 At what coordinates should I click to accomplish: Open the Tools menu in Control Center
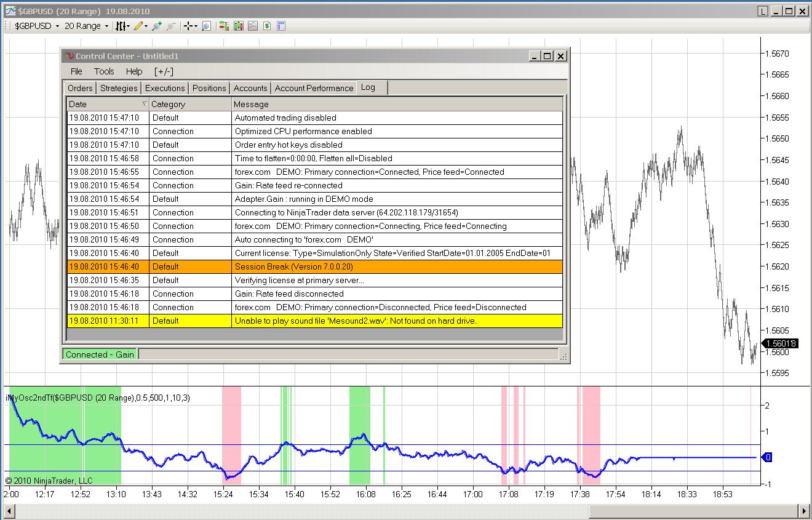104,71
